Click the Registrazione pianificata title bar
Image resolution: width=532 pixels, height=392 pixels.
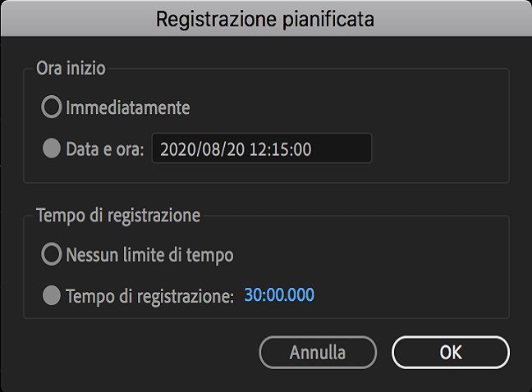pos(265,19)
